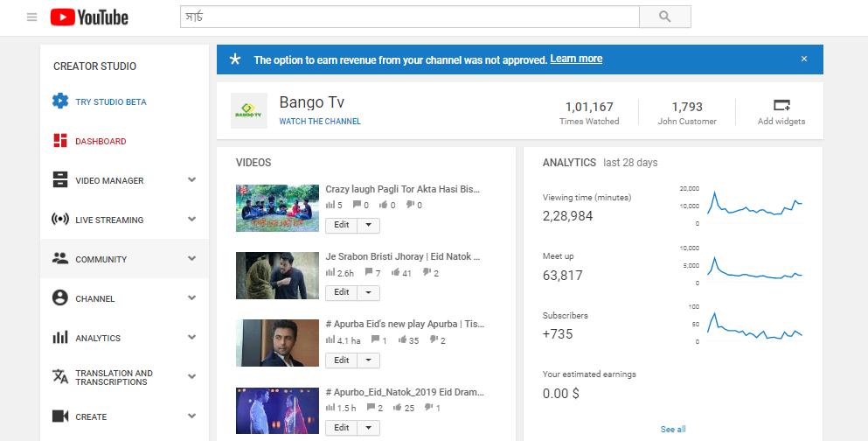
Task: Expand Translation and Transcriptions section
Action: [x=191, y=377]
